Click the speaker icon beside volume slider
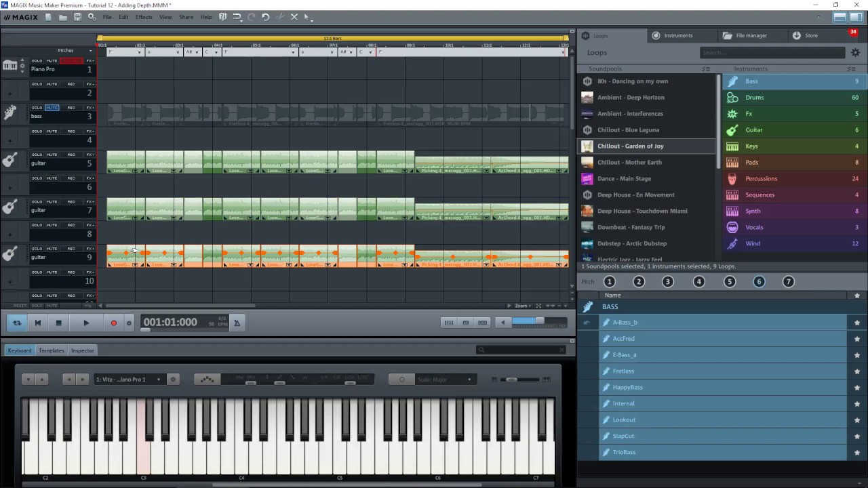The height and width of the screenshot is (488, 868). [x=502, y=323]
